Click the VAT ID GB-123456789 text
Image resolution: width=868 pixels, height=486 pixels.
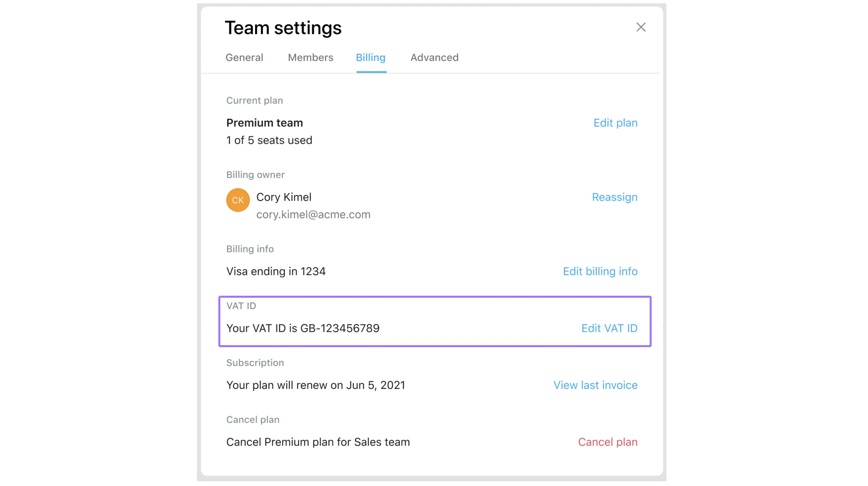click(303, 328)
